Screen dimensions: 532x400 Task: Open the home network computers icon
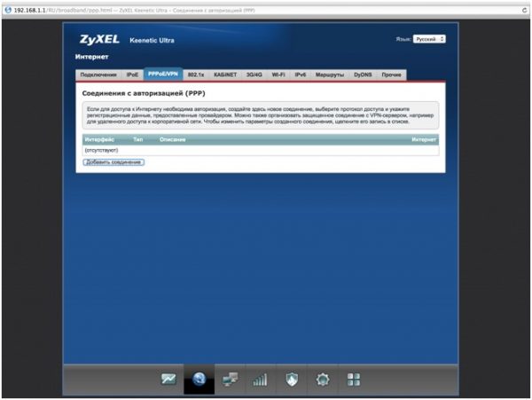click(230, 380)
